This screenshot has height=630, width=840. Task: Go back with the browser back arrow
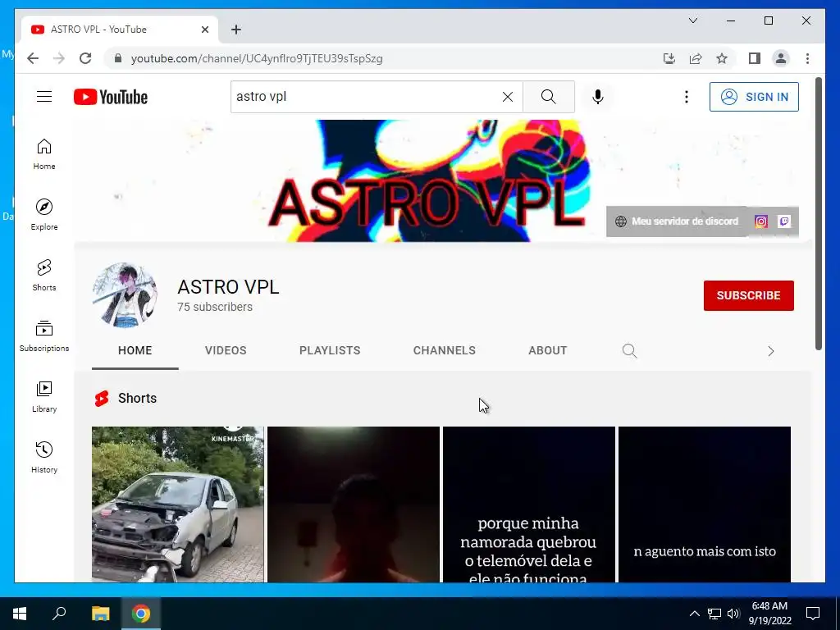[33, 58]
